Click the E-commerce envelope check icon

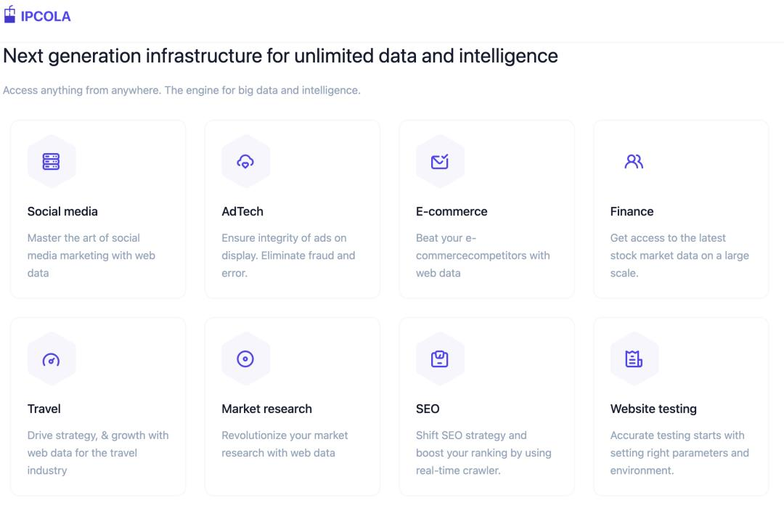pos(439,162)
